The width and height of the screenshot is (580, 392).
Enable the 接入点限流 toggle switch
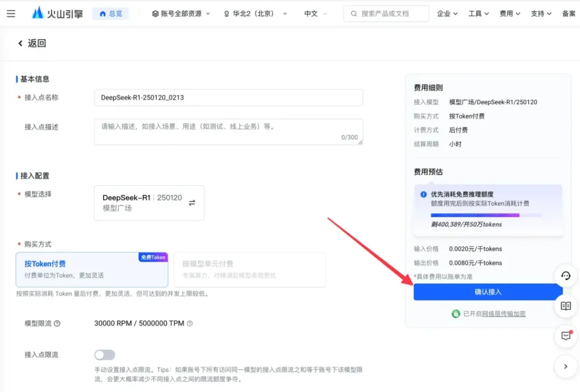click(105, 355)
